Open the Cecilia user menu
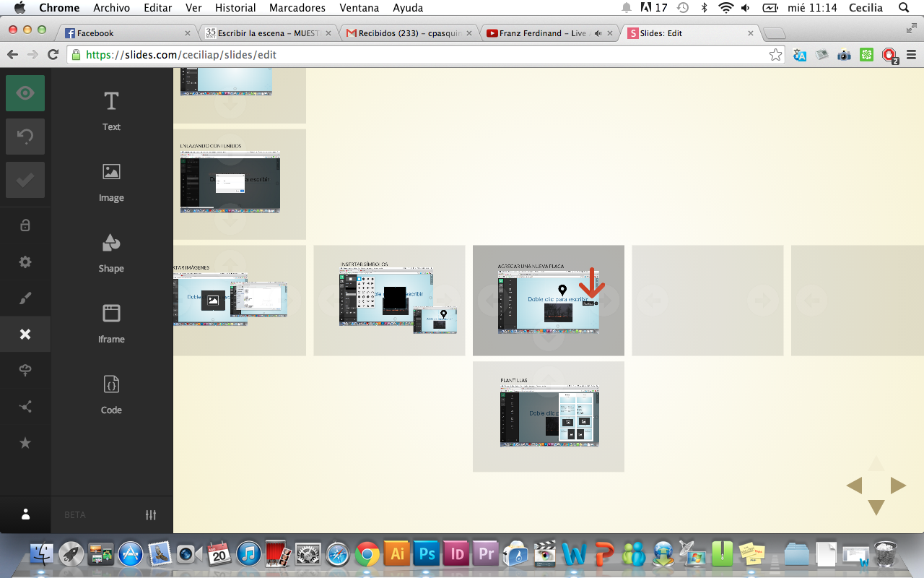Screen dimensions: 924x578 [866, 8]
